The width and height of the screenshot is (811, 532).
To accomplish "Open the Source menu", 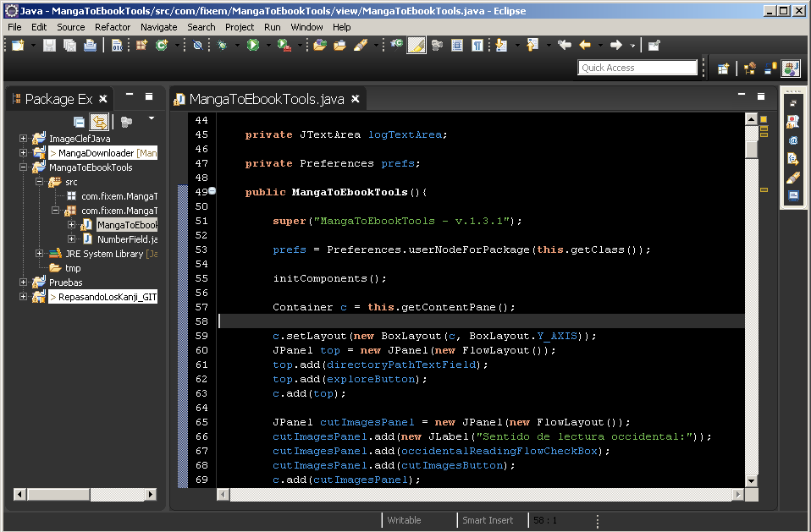I will (x=71, y=27).
